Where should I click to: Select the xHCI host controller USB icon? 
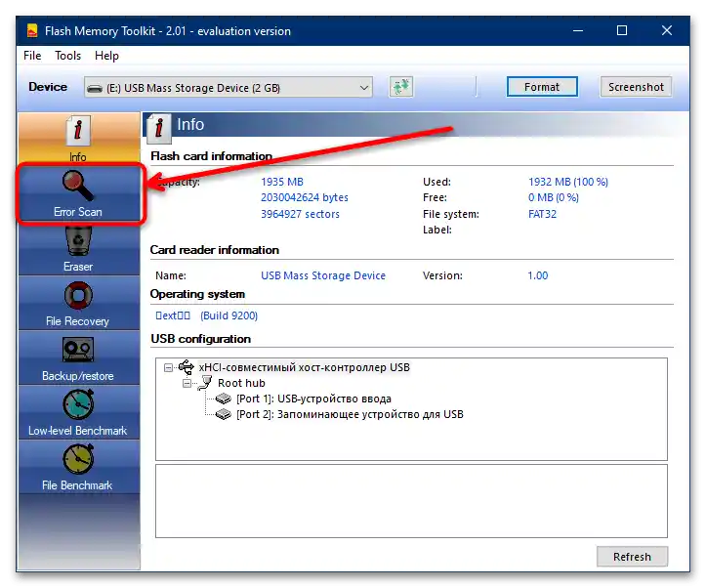(x=186, y=367)
